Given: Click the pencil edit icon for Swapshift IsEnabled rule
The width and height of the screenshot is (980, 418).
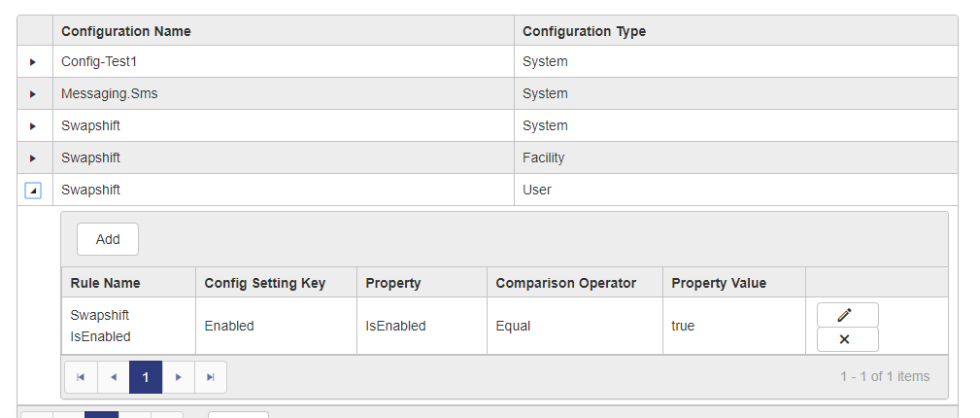Looking at the screenshot, I should click(847, 315).
